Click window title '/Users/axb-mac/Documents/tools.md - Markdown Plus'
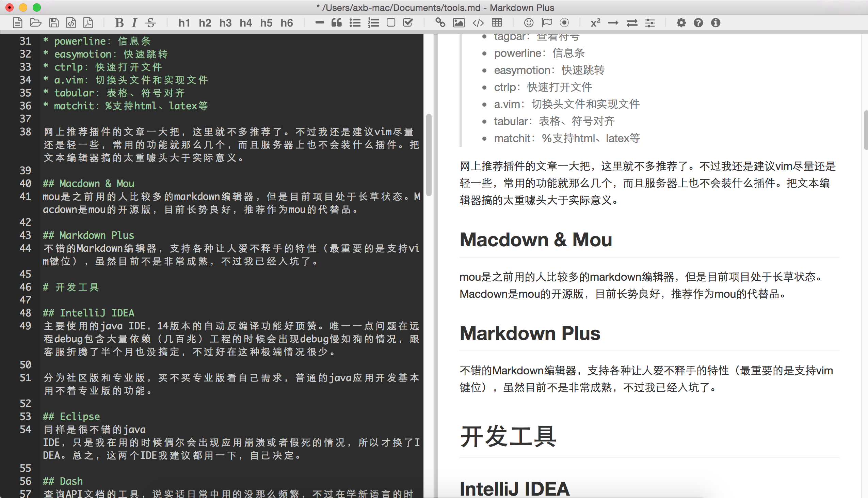 click(438, 7)
